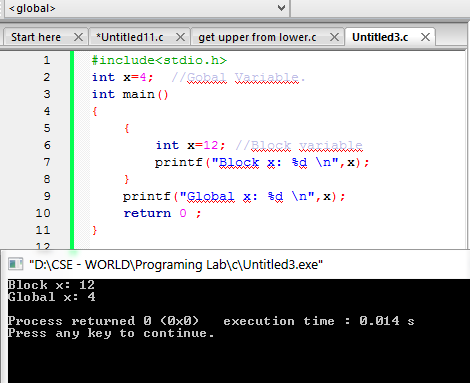Click the console window icon in title bar
This screenshot has height=383, width=470.
[15, 264]
